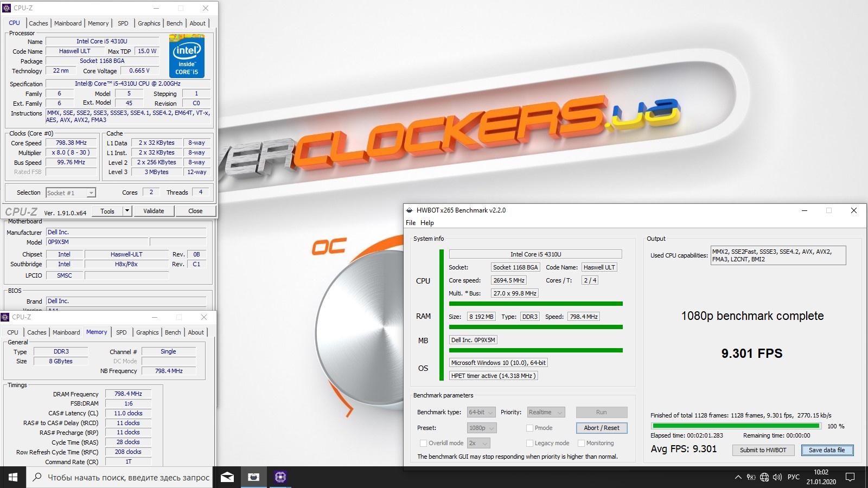868x488 pixels.
Task: Open the Priority Realtime dropdown
Action: 546,412
